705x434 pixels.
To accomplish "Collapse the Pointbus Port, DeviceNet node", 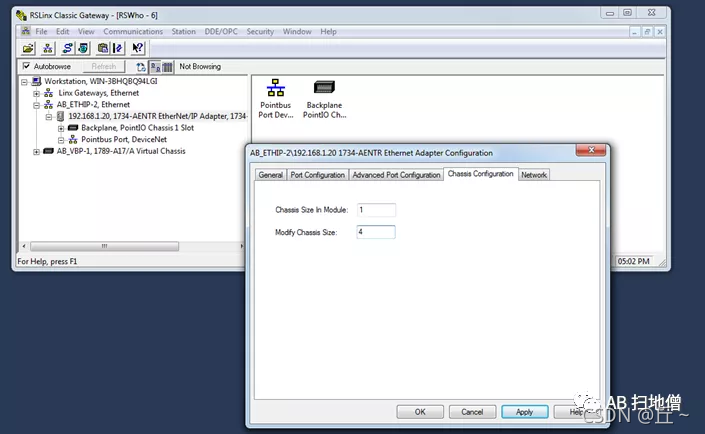I will pyautogui.click(x=61, y=140).
